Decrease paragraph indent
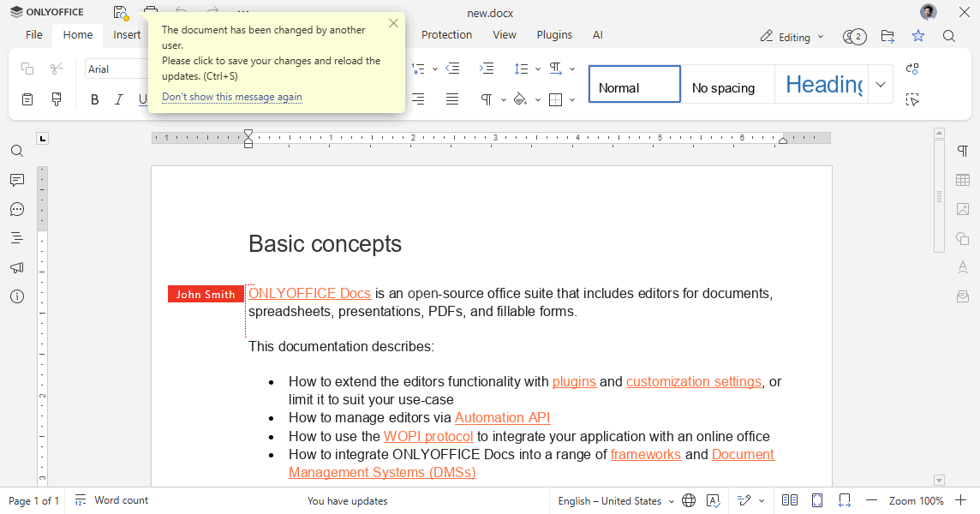The height and width of the screenshot is (514, 980). click(x=452, y=69)
